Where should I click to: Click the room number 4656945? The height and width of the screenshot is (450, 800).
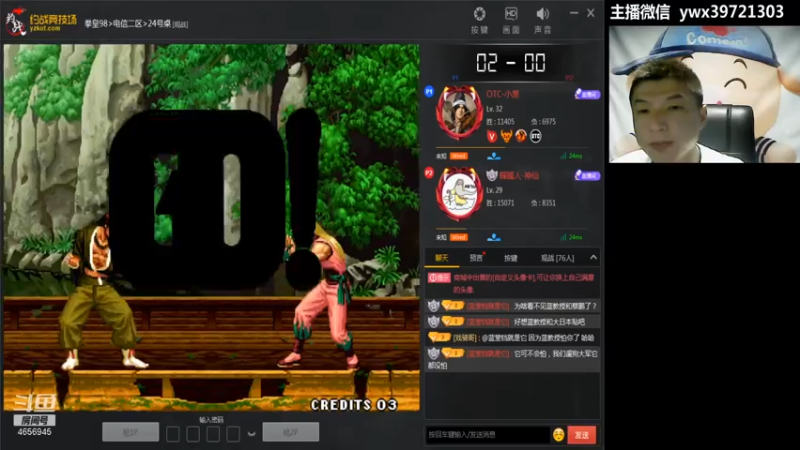(34, 432)
